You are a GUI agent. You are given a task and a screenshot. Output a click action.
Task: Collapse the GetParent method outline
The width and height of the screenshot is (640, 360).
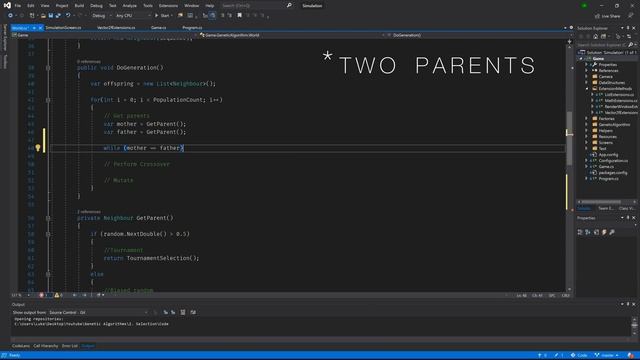(x=48, y=218)
